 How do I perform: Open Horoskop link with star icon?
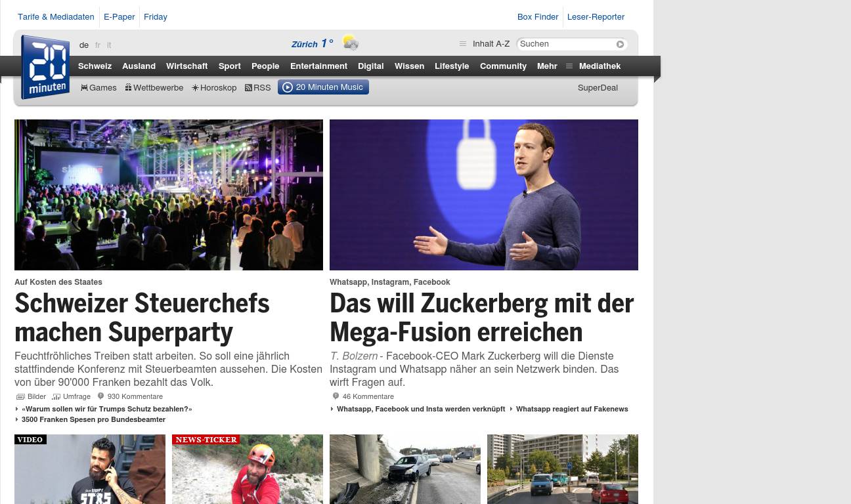pyautogui.click(x=214, y=87)
